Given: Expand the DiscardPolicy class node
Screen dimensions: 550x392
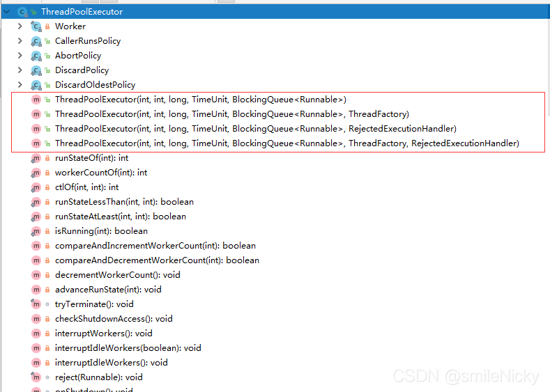Looking at the screenshot, I should click(x=20, y=70).
